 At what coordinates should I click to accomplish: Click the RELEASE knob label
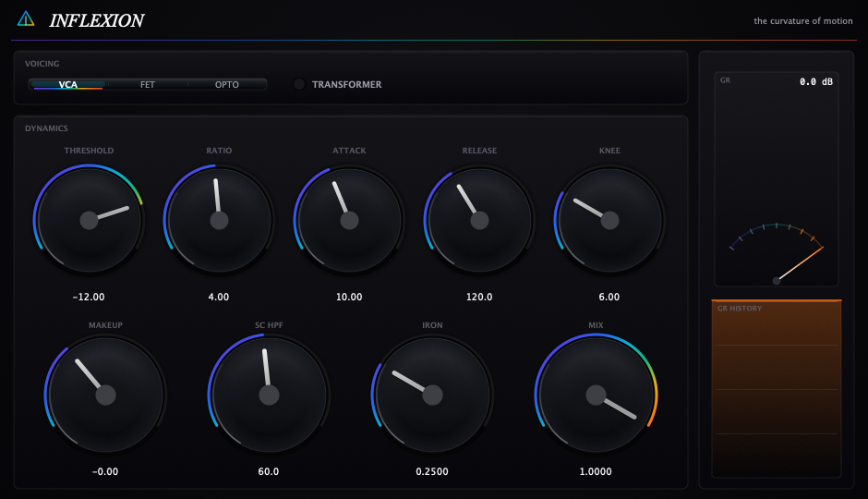tap(479, 151)
